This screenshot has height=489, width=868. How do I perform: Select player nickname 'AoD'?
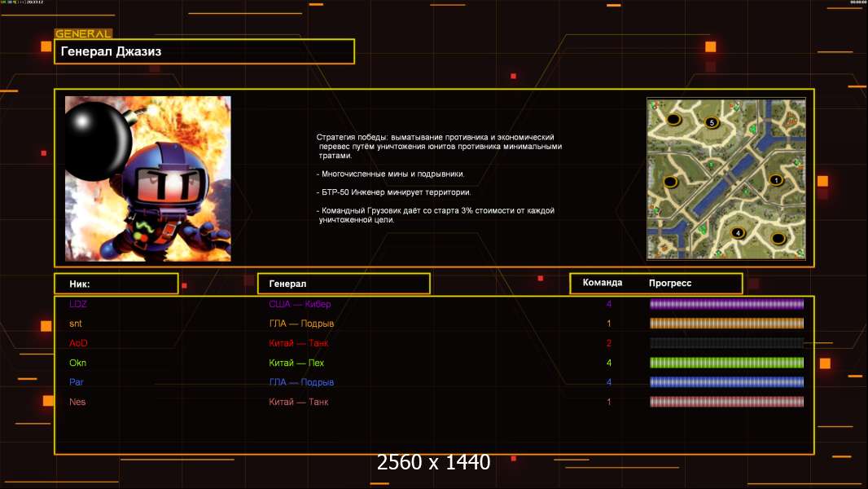click(78, 343)
